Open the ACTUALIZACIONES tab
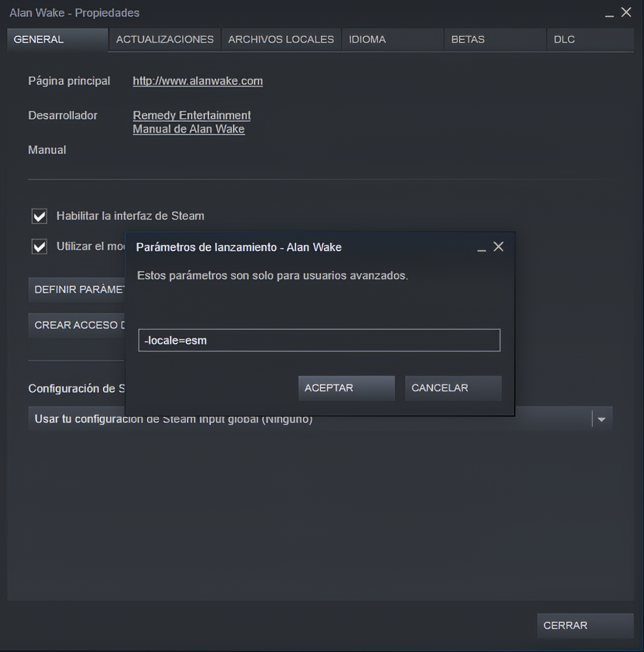Viewport: 644px width, 652px height. point(165,40)
